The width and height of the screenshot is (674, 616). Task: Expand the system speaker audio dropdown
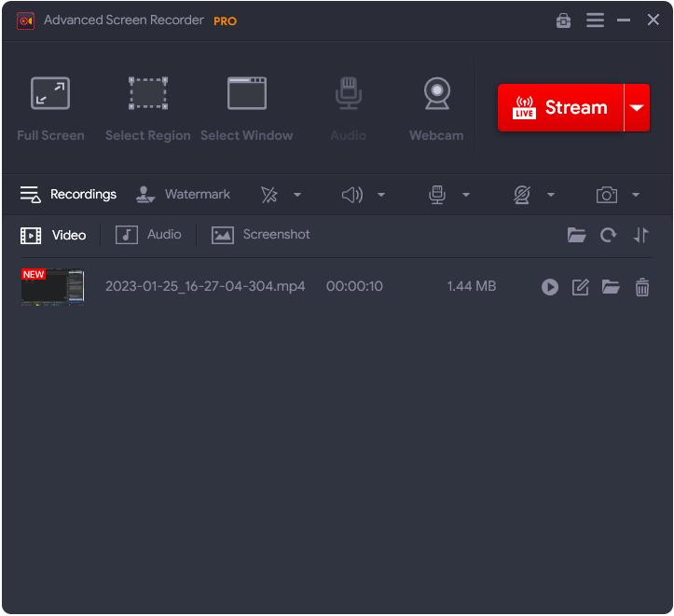pyautogui.click(x=381, y=195)
